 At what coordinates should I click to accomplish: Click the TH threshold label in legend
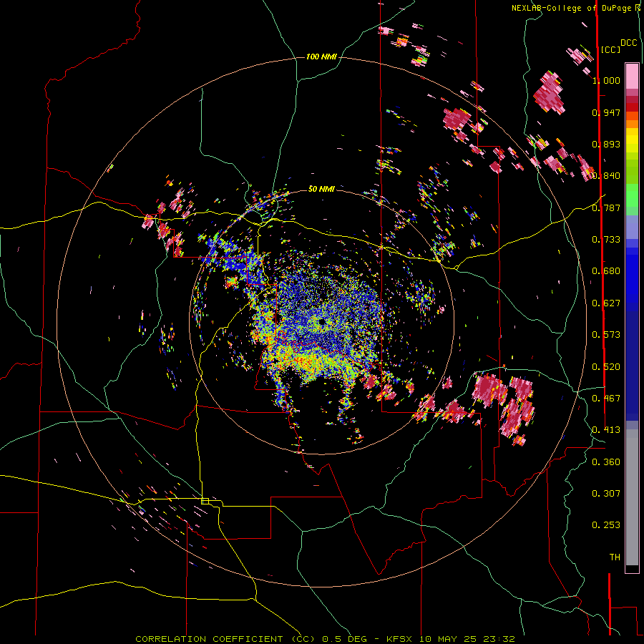pos(615,557)
